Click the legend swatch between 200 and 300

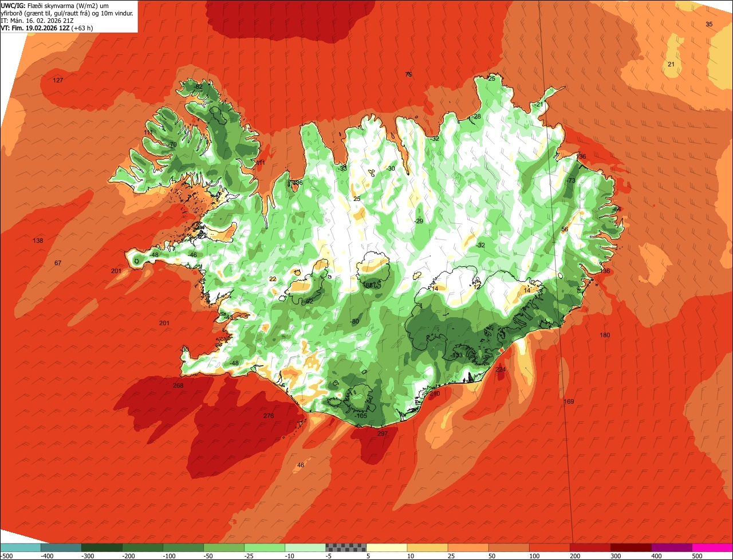coord(590,547)
